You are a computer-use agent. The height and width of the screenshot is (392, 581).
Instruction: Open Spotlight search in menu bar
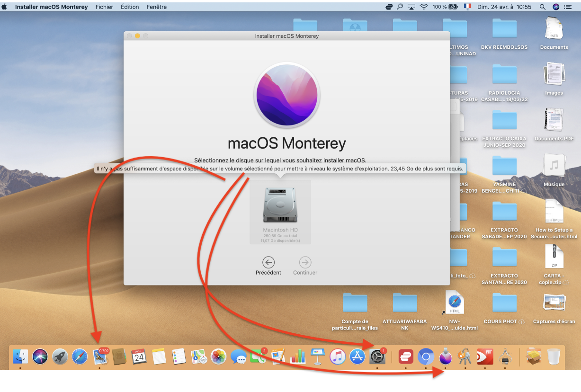[x=543, y=7]
